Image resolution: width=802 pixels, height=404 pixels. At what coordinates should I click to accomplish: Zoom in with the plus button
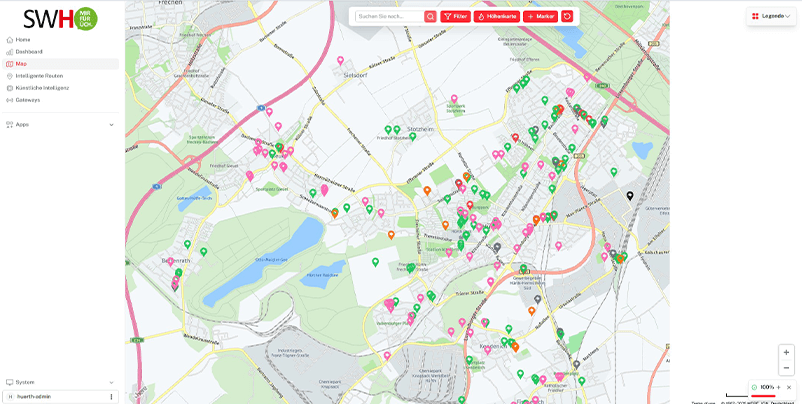(786, 353)
